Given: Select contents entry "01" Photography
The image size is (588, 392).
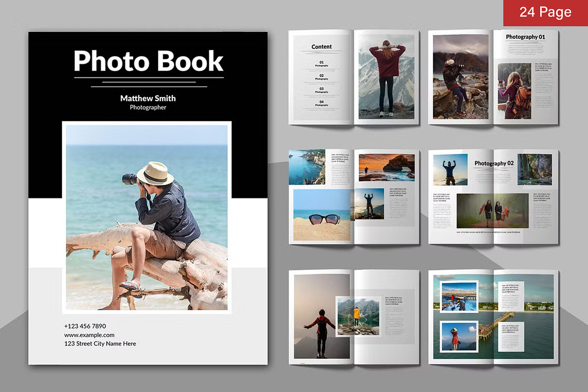Looking at the screenshot, I should [321, 64].
